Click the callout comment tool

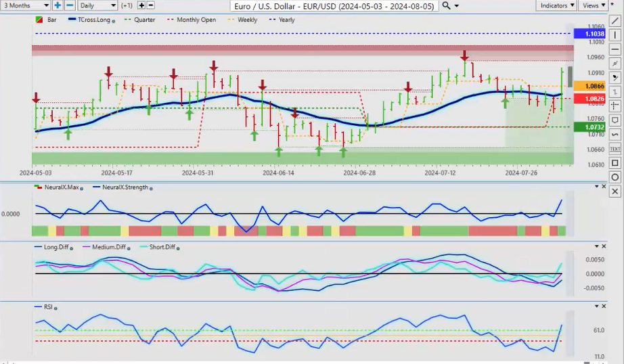tap(615, 120)
